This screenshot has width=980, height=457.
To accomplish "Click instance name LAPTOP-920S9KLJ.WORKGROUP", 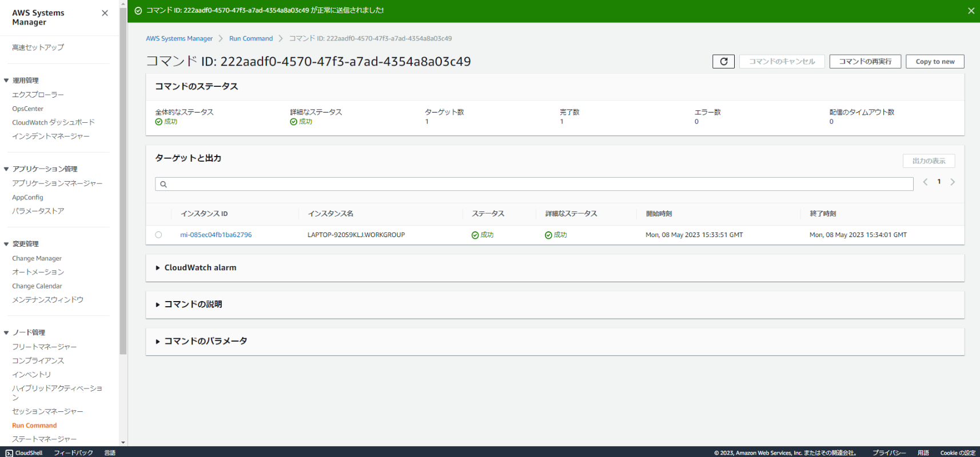I will click(356, 235).
